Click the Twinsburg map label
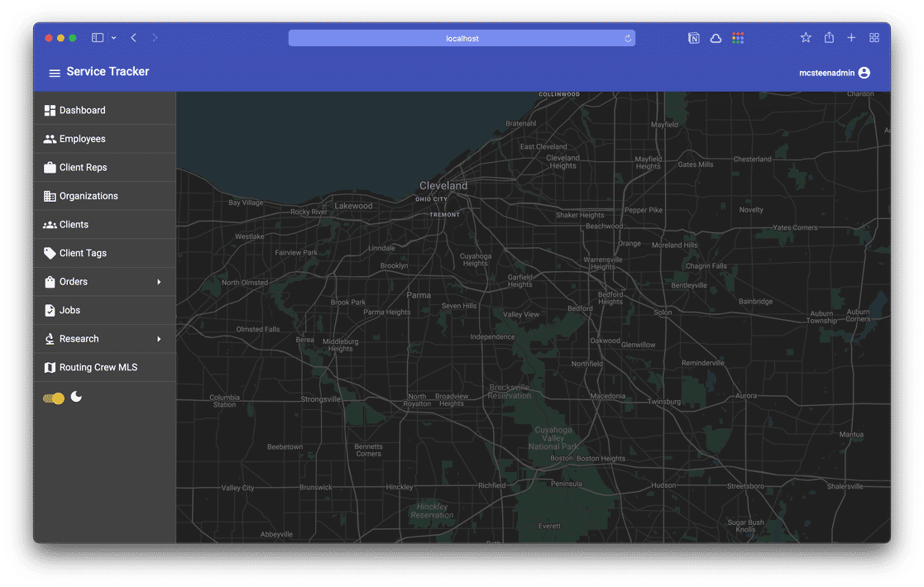 click(x=664, y=402)
